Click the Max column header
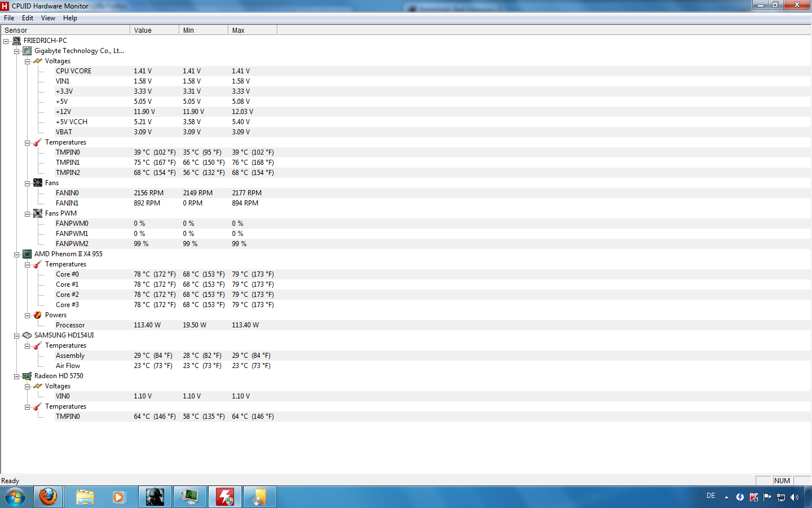This screenshot has width=812, height=508. (x=253, y=30)
